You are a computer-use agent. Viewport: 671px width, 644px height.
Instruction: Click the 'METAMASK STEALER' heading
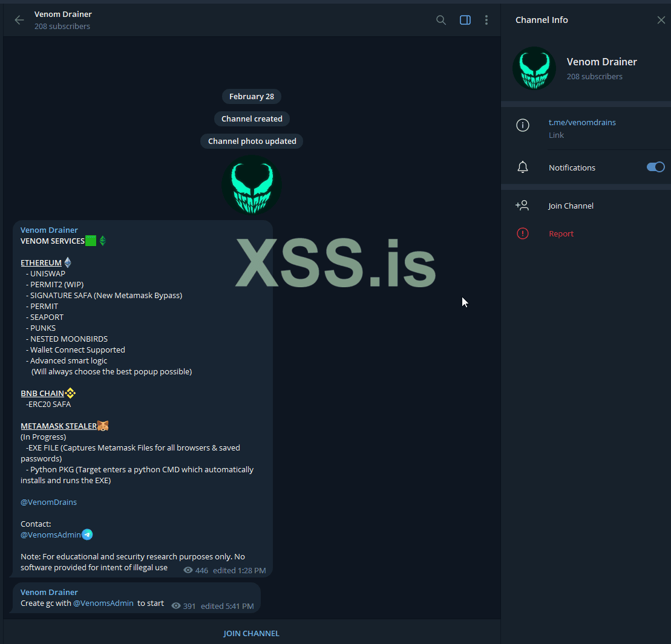pyautogui.click(x=59, y=426)
